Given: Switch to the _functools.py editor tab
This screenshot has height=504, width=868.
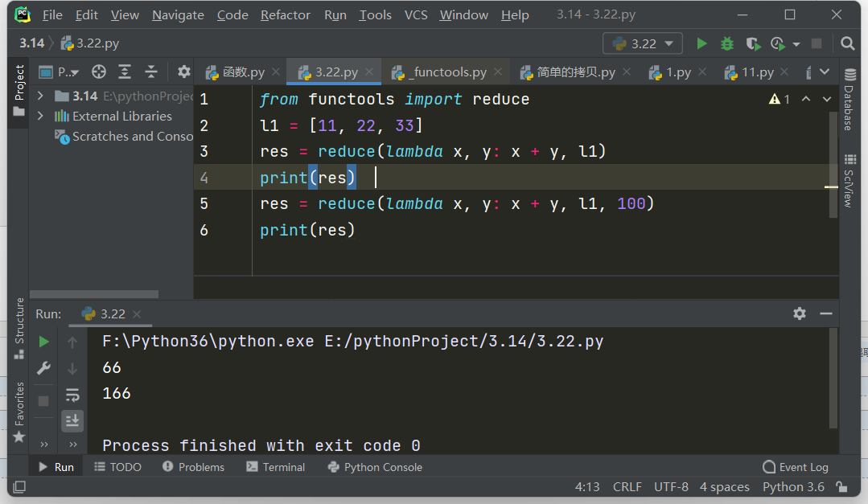Looking at the screenshot, I should click(x=448, y=72).
